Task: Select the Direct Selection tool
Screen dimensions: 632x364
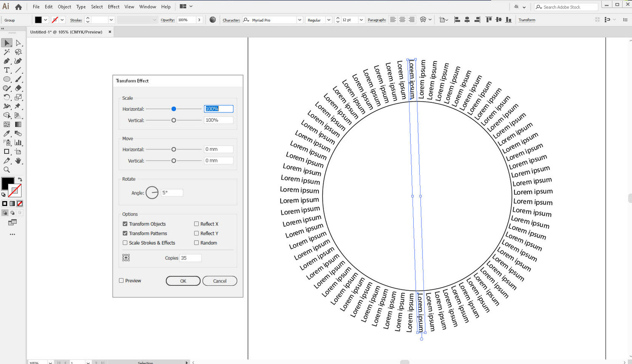Action: click(x=18, y=43)
